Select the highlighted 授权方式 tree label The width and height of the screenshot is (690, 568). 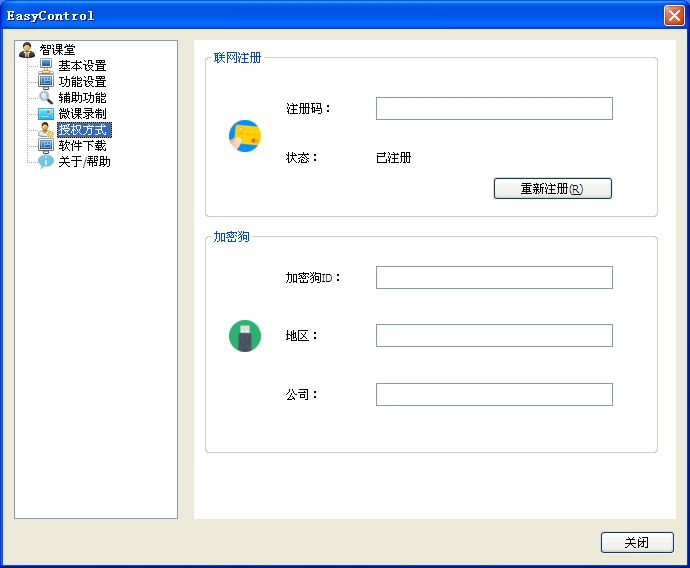[x=84, y=130]
